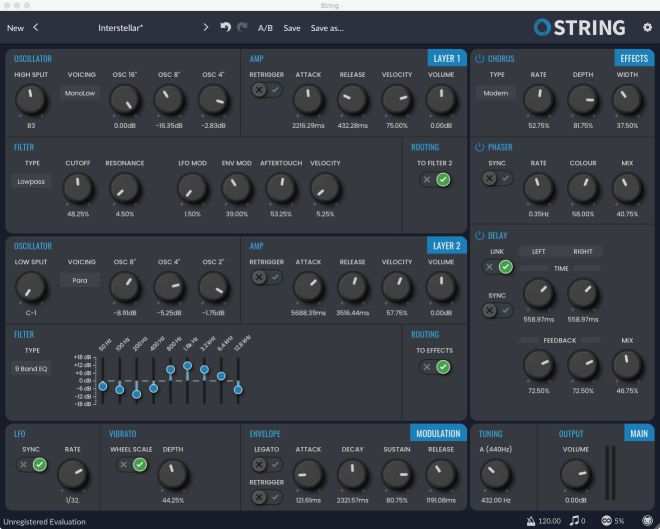660x529 pixels.
Task: Click the Layer 2 Low Split knob
Action: click(31, 287)
